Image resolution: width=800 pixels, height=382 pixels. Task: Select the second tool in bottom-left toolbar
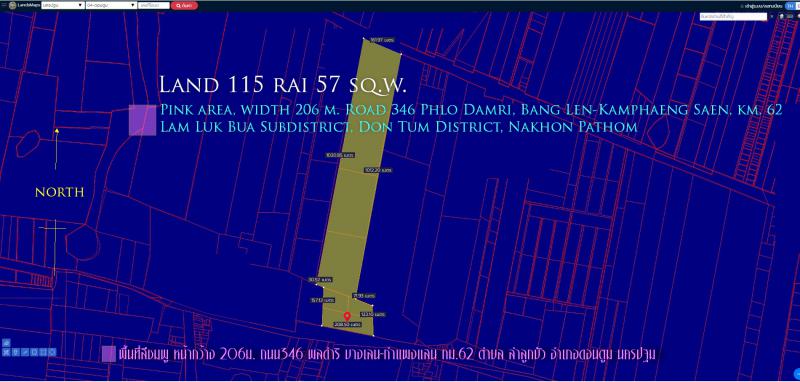(x=16, y=352)
